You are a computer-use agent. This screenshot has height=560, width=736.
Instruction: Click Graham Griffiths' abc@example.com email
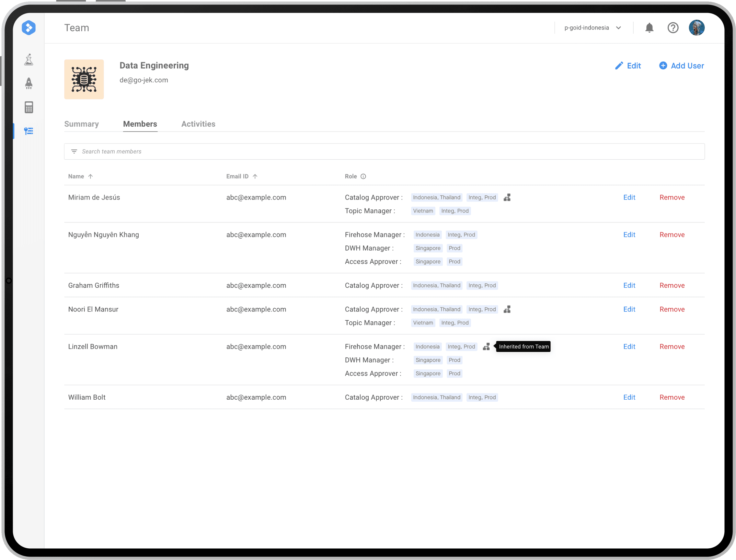pyautogui.click(x=256, y=286)
